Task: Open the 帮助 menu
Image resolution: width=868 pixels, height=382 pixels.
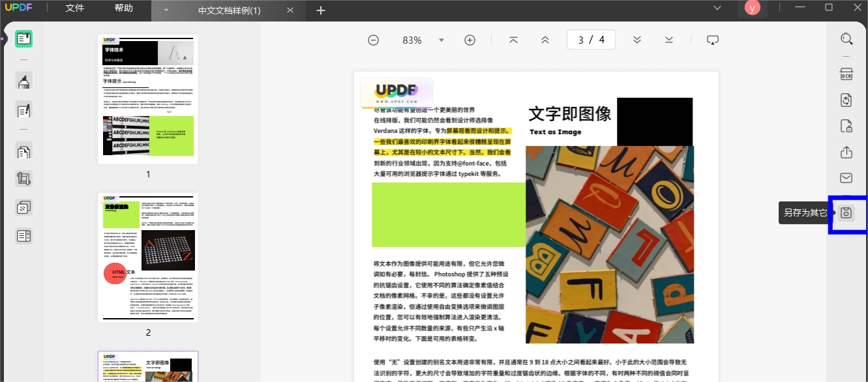Action: click(123, 8)
